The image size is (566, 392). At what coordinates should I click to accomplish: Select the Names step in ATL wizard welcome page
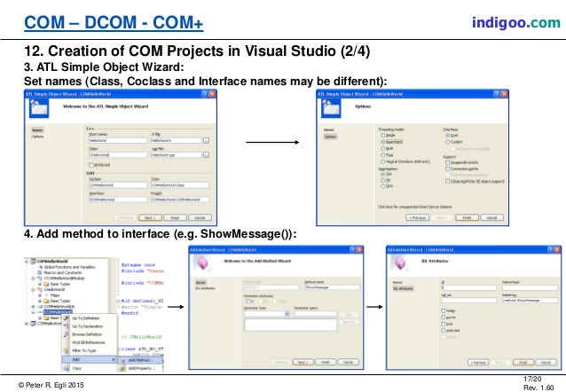(x=37, y=130)
